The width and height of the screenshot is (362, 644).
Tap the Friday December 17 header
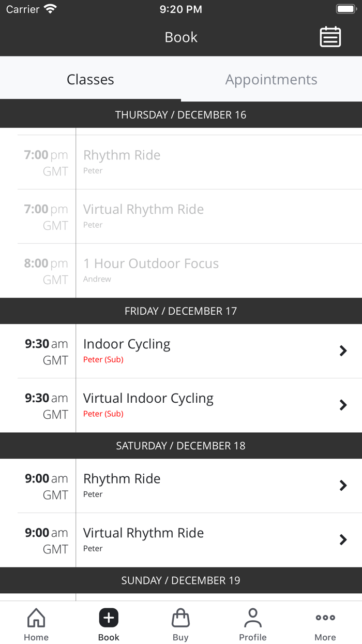(180, 311)
